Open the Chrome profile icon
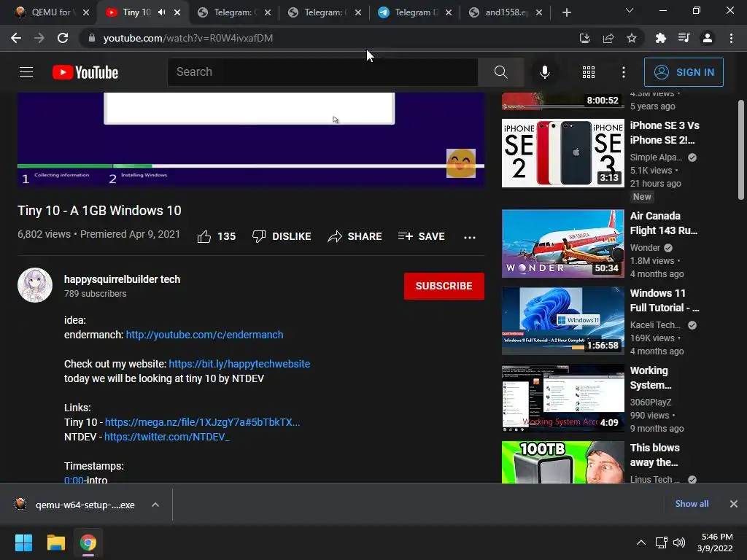Image resolution: width=747 pixels, height=560 pixels. 708,38
